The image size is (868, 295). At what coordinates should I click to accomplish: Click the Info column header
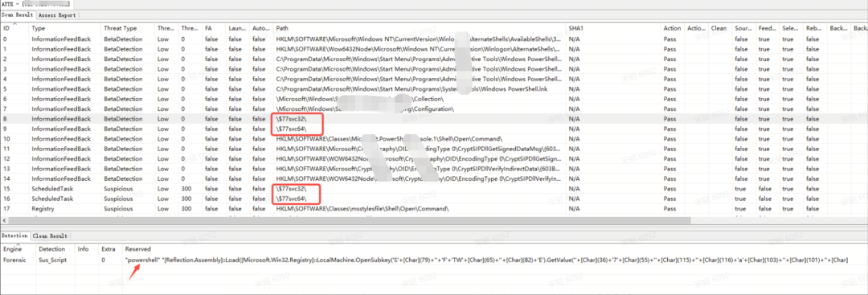pyautogui.click(x=83, y=249)
